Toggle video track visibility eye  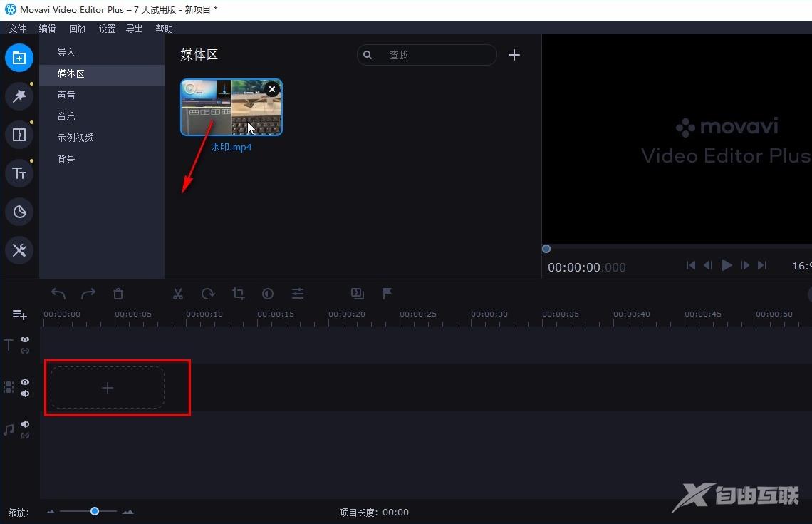click(x=25, y=382)
